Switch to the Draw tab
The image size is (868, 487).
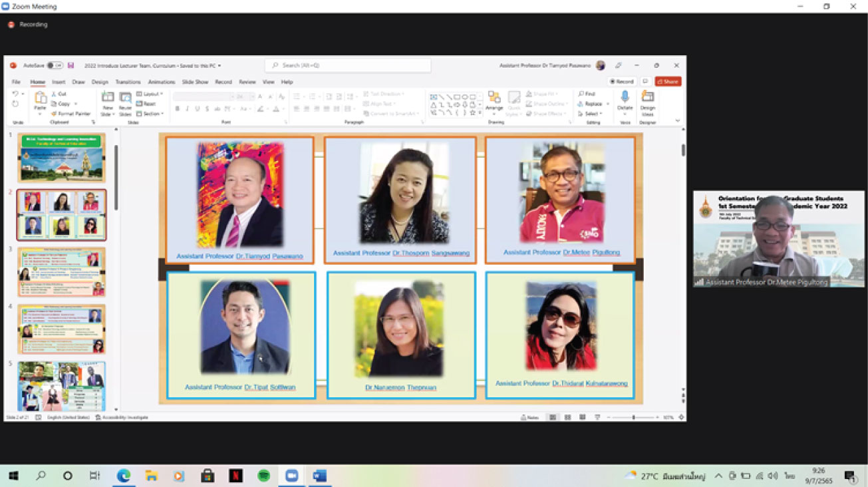[78, 82]
